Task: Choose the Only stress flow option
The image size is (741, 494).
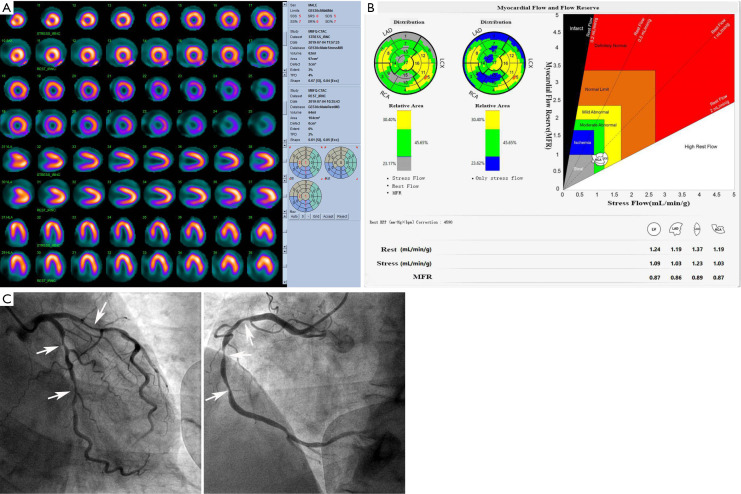Action: point(497,178)
